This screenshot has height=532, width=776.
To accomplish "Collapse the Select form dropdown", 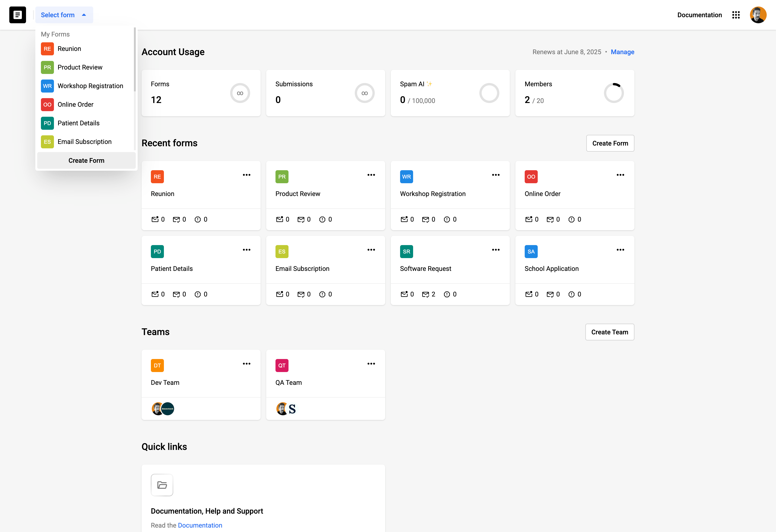I will point(64,15).
